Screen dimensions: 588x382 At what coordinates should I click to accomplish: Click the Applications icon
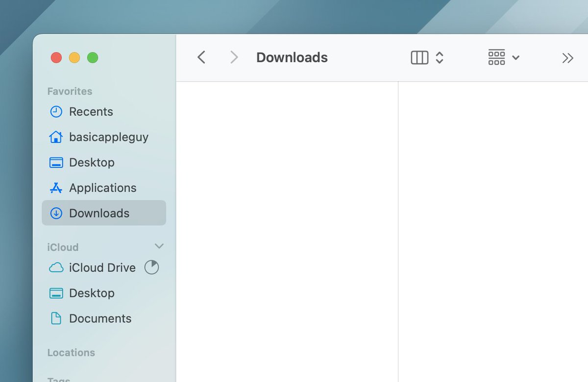click(x=56, y=188)
